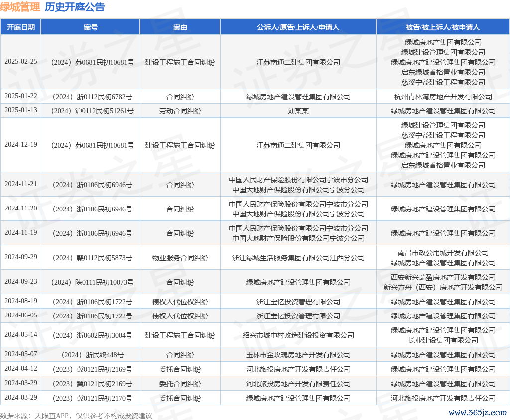Click the 历史开庭公告 heading
510x420 pixels.
point(75,7)
